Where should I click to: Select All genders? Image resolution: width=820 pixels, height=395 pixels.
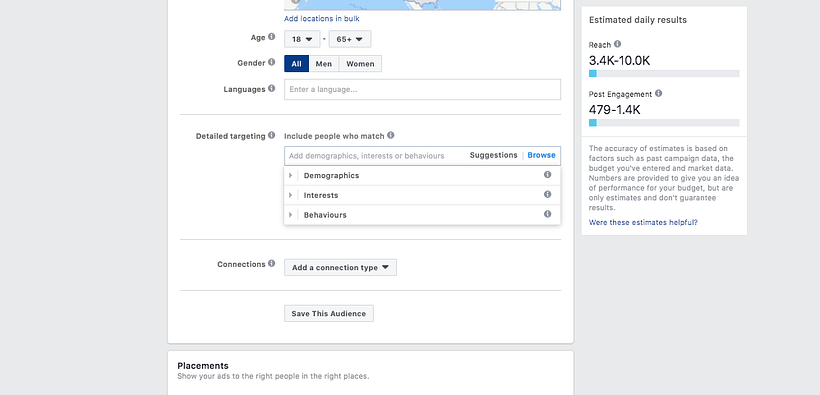[x=297, y=64]
